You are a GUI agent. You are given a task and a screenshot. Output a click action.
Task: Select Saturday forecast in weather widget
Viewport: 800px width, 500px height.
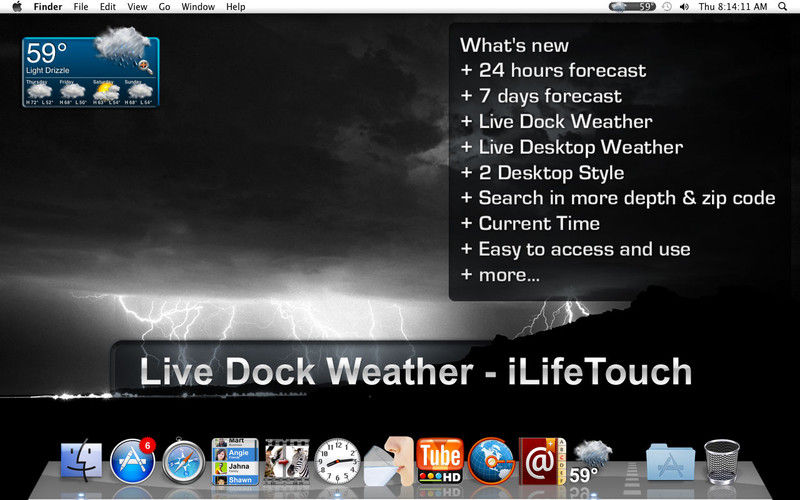coord(106,93)
